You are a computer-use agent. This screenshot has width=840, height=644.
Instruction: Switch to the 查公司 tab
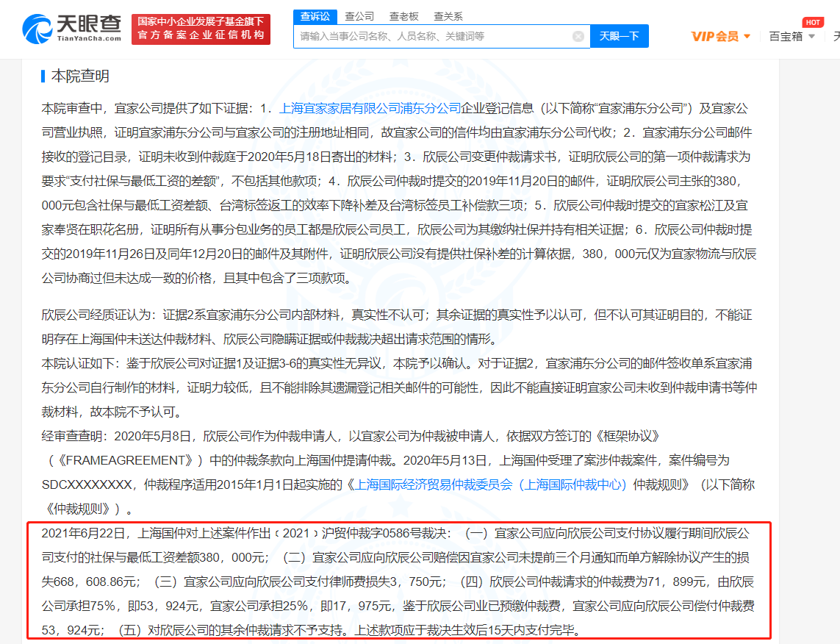tap(359, 17)
